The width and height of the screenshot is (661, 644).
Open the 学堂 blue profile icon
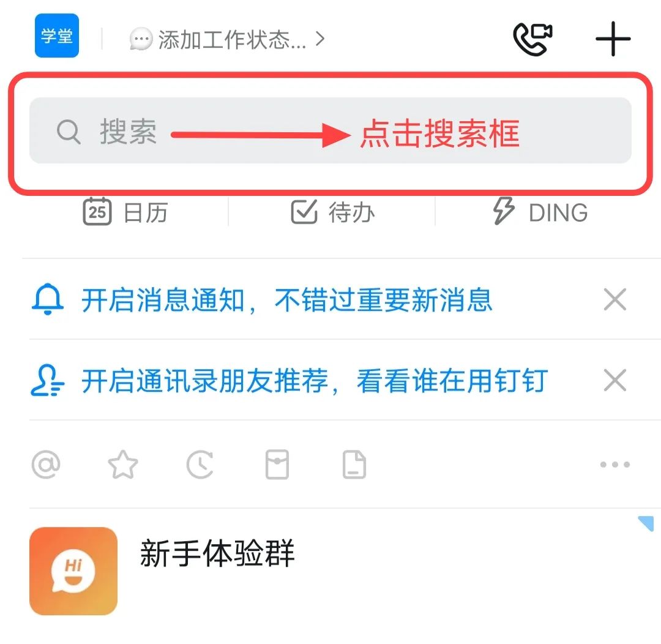coord(57,36)
